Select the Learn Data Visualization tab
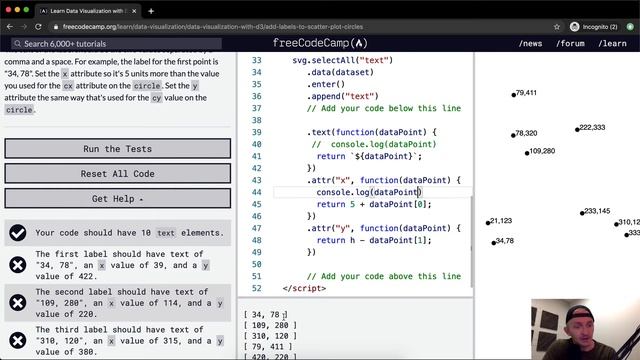Viewport: 640px width, 360px height. pyautogui.click(x=88, y=11)
